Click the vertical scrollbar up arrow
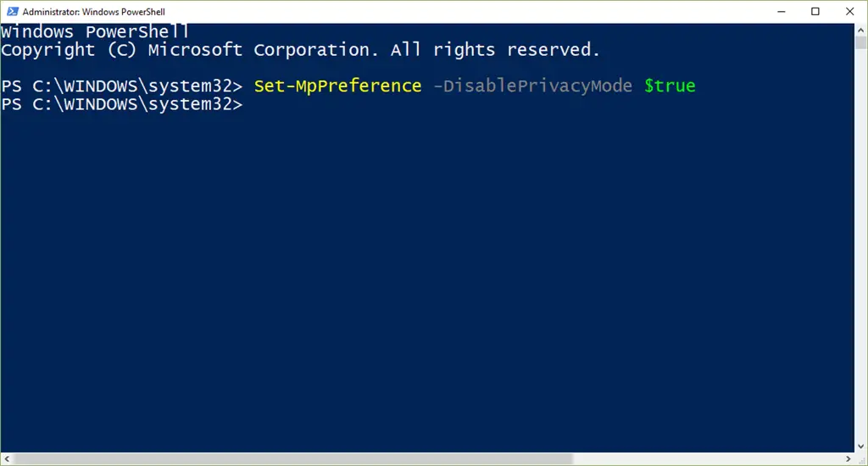Screen dimensions: 868x466 [x=861, y=30]
